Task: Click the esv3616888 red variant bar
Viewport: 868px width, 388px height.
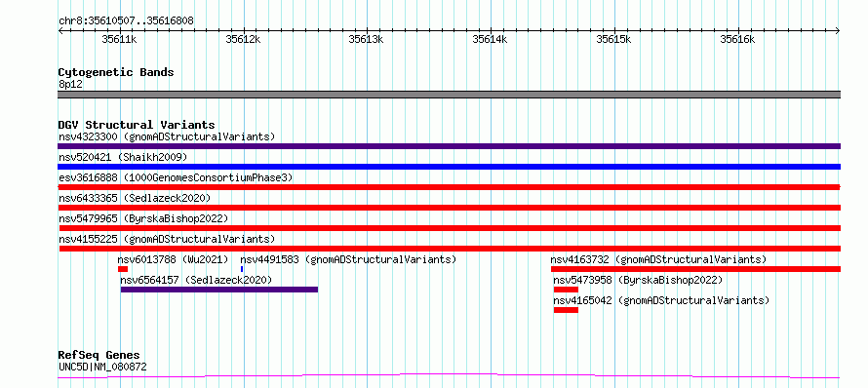Action: (x=449, y=187)
